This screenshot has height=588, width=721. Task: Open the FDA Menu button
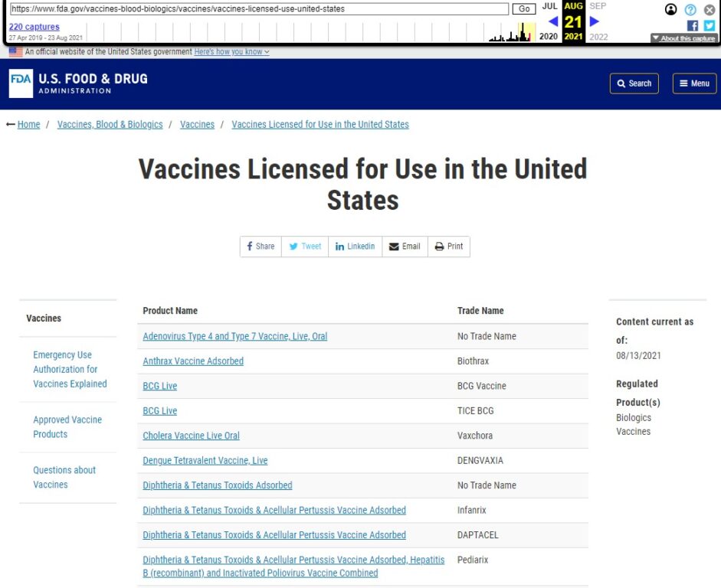pyautogui.click(x=694, y=83)
